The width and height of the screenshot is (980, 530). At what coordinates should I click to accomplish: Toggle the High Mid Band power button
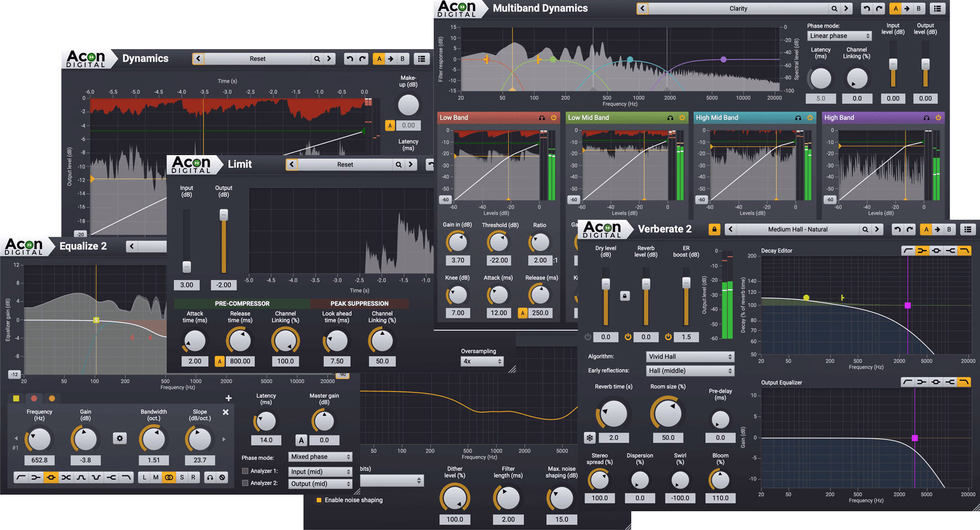pyautogui.click(x=810, y=118)
